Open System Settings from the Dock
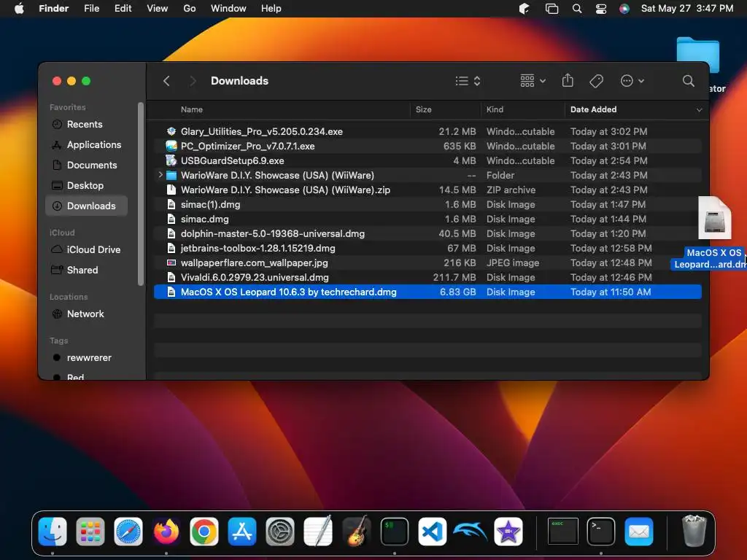This screenshot has height=560, width=747. [x=280, y=532]
